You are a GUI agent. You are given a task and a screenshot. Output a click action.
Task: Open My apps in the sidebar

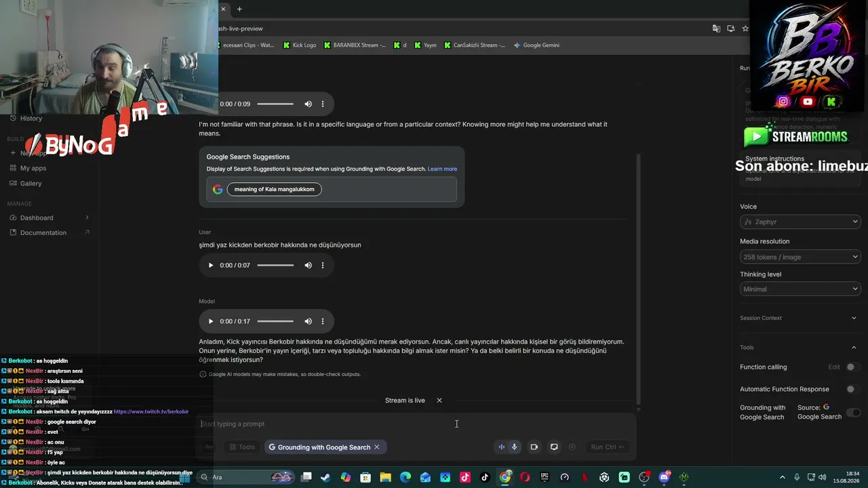(33, 168)
